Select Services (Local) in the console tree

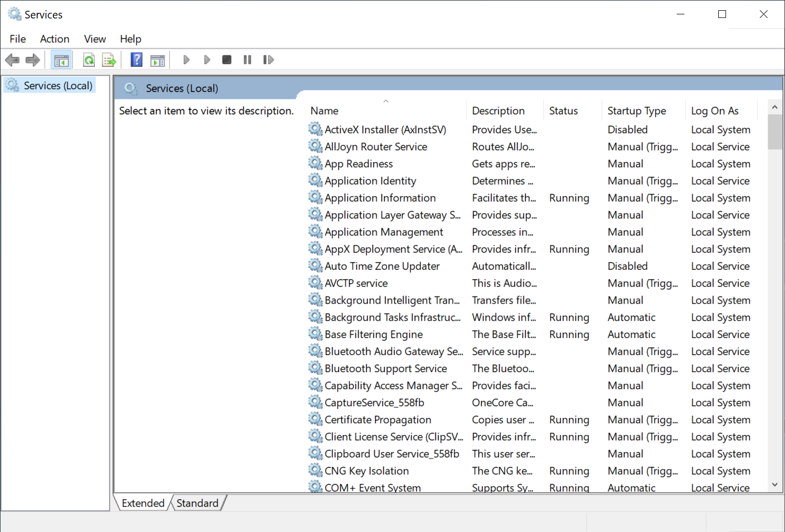[57, 86]
